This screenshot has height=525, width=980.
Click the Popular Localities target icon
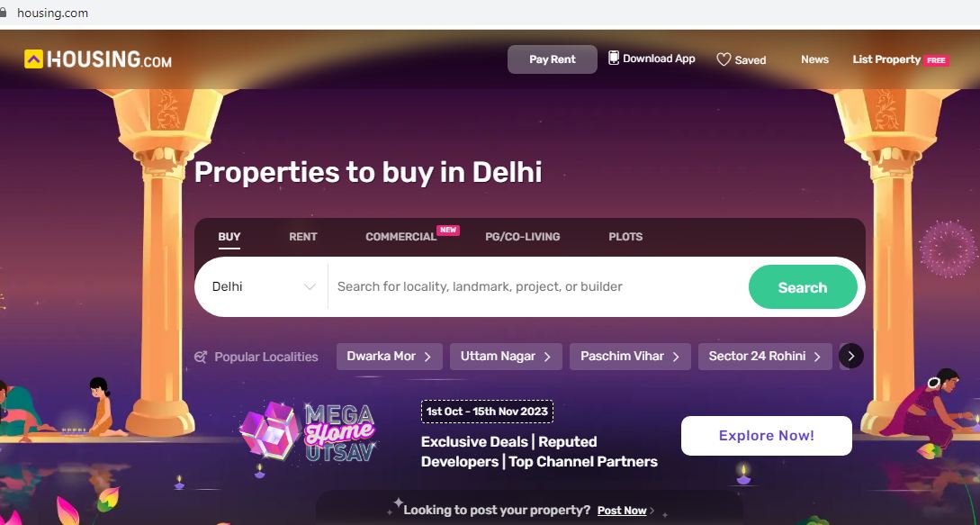201,357
